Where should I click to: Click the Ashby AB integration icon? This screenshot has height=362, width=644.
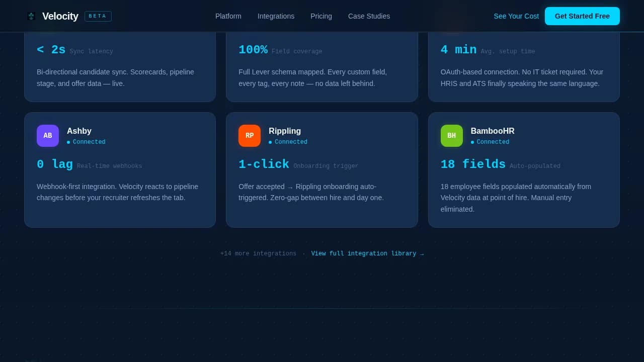48,136
